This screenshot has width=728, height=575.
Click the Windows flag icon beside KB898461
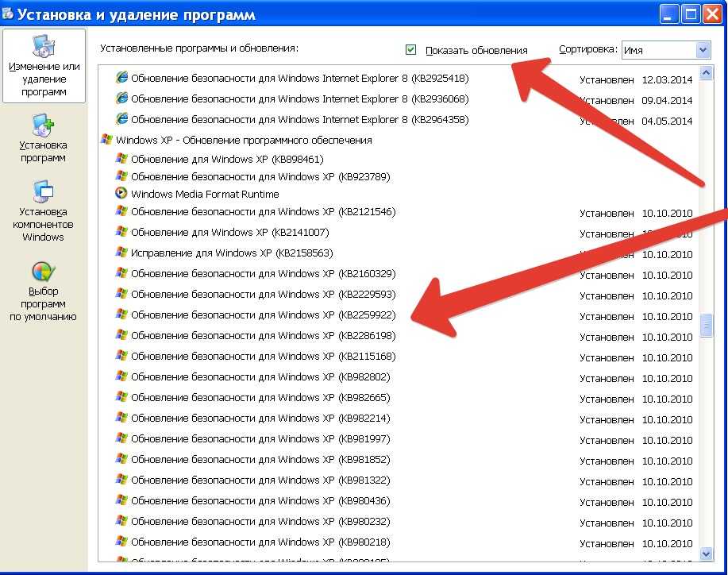[x=121, y=158]
